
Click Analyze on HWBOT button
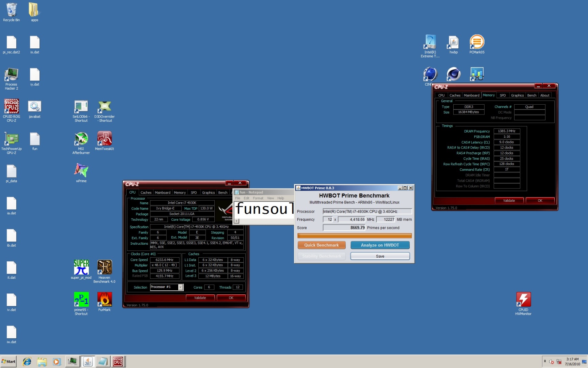click(x=380, y=245)
